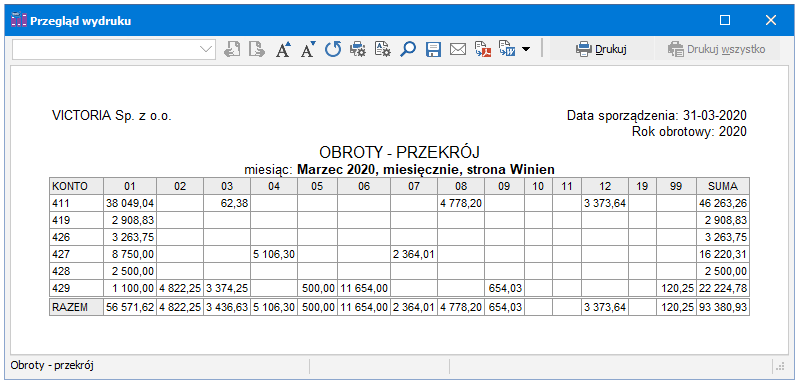Expand the export options arrow
798x385 pixels.
pos(526,49)
